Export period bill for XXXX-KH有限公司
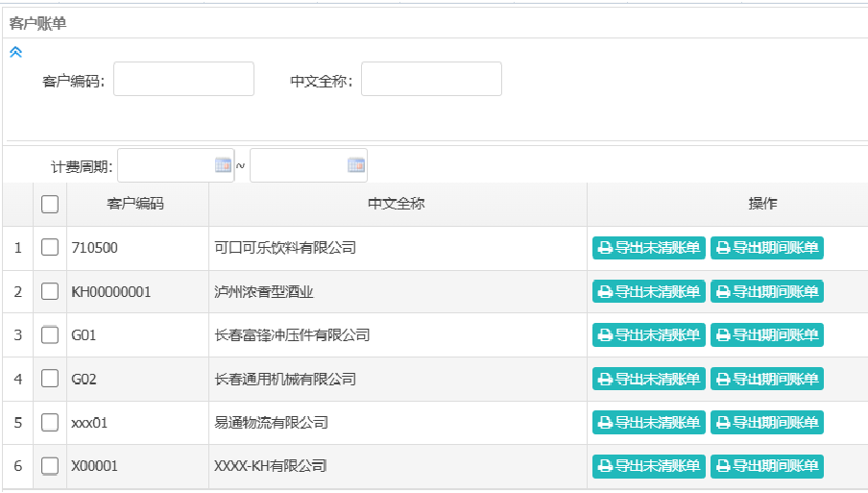Image resolution: width=868 pixels, height=493 pixels. click(x=766, y=466)
